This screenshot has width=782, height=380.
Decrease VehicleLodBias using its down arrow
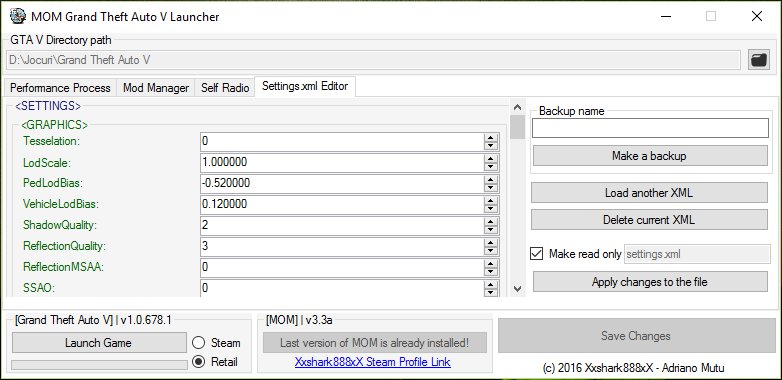491,208
